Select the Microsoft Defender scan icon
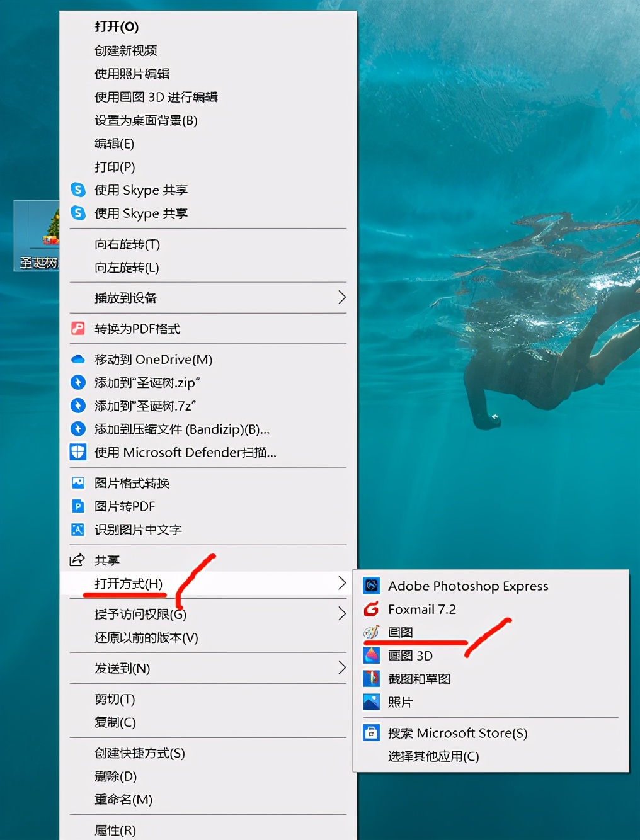The image size is (640, 840). point(77,452)
